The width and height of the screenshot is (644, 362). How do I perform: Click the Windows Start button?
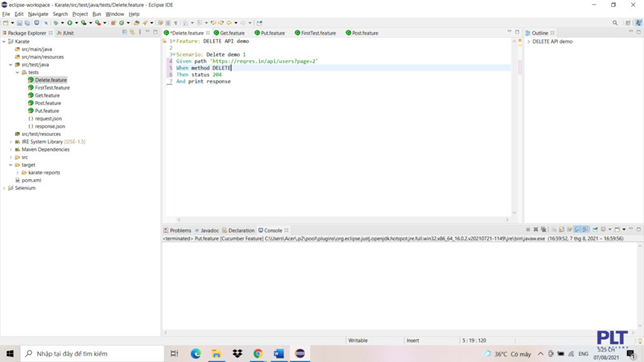pos(10,353)
